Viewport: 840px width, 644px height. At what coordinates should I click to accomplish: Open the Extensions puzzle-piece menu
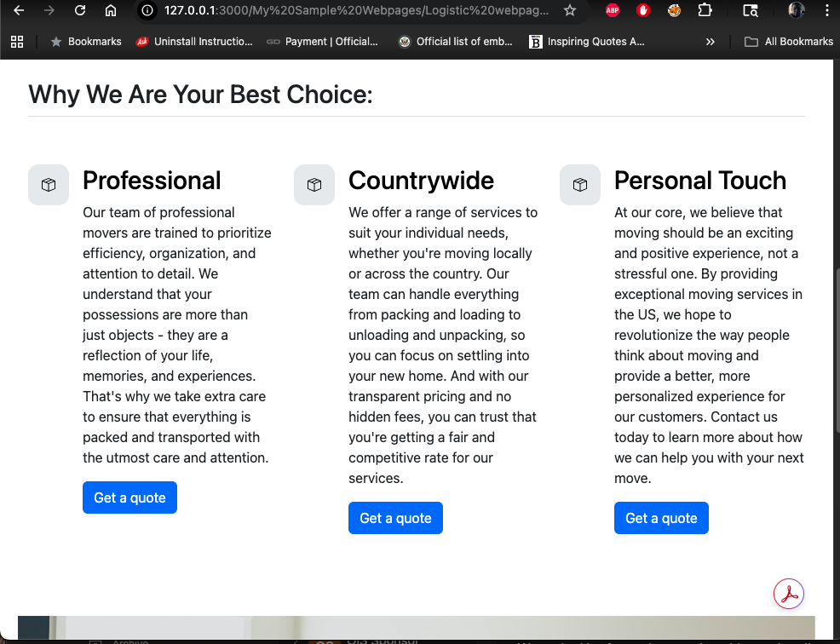click(x=705, y=11)
